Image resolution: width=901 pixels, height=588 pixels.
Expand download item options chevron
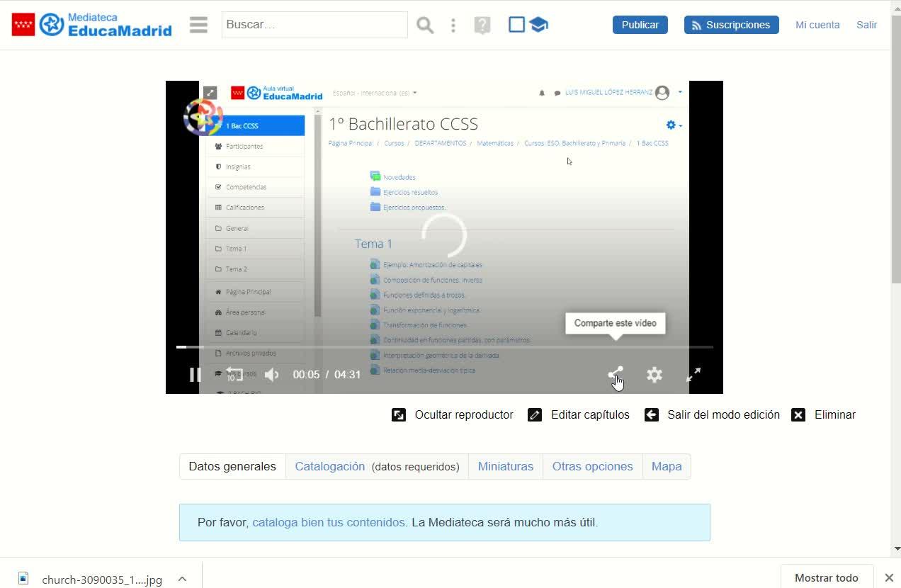click(182, 579)
